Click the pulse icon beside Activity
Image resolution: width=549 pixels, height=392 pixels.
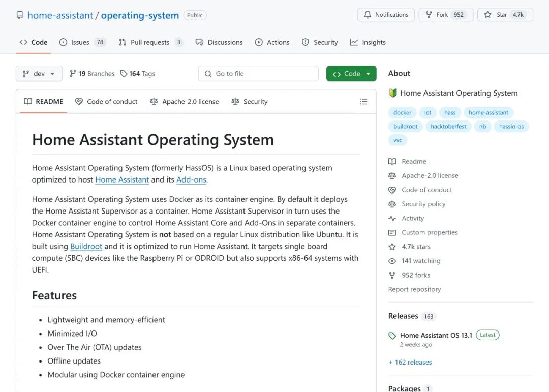click(392, 218)
